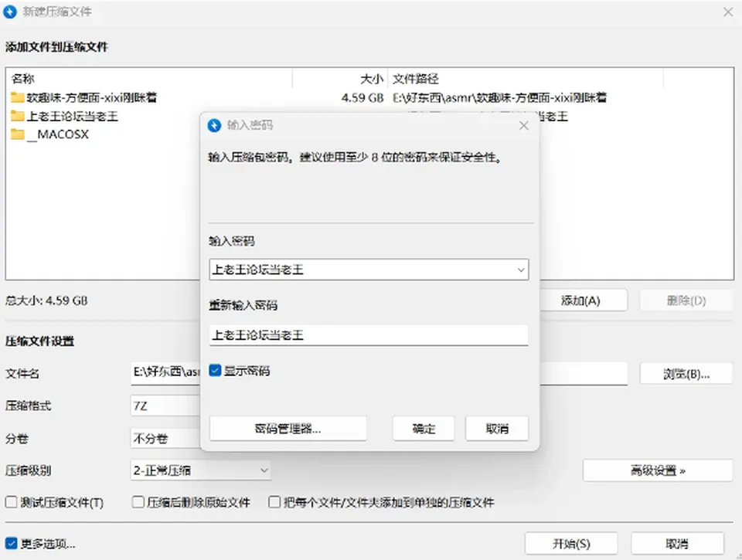
Task: Tick the 压缩后删除原始文件 checkbox
Action: click(x=138, y=502)
